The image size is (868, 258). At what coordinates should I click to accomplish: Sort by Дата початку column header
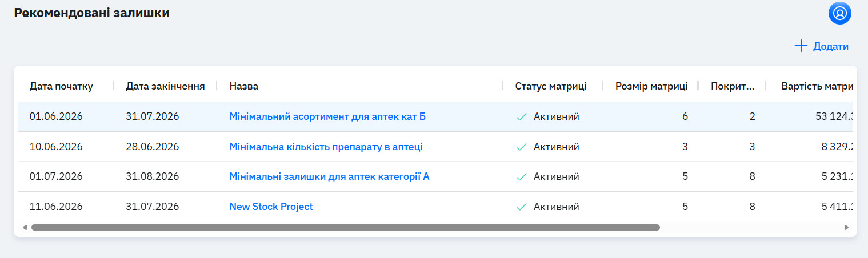tap(61, 86)
